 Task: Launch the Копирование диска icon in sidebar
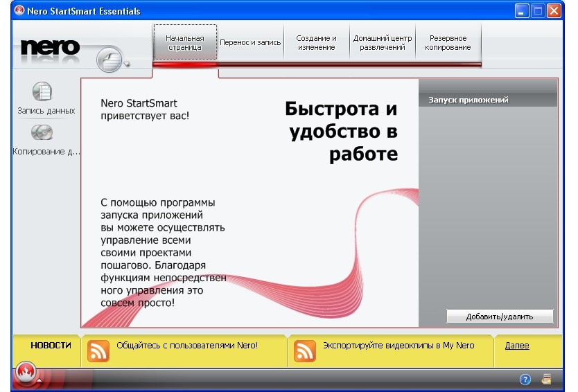tap(43, 132)
